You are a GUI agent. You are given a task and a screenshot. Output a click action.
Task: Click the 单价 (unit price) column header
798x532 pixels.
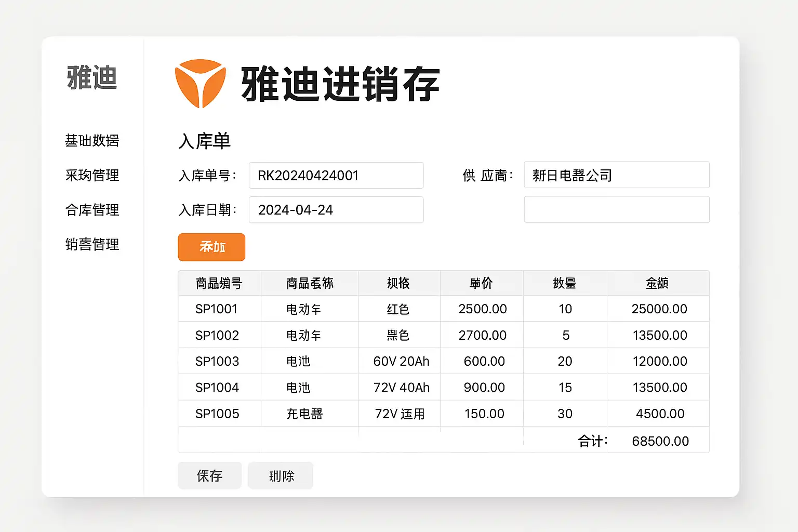(481, 283)
